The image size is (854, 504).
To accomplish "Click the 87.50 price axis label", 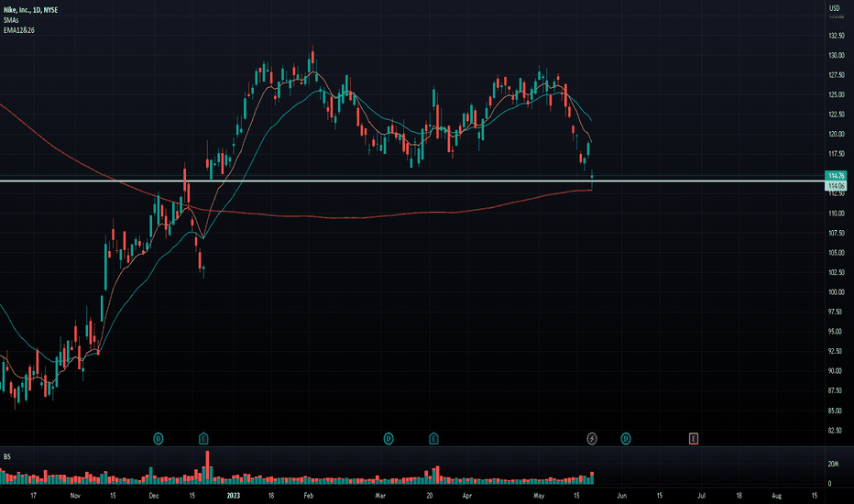I will pyautogui.click(x=836, y=390).
